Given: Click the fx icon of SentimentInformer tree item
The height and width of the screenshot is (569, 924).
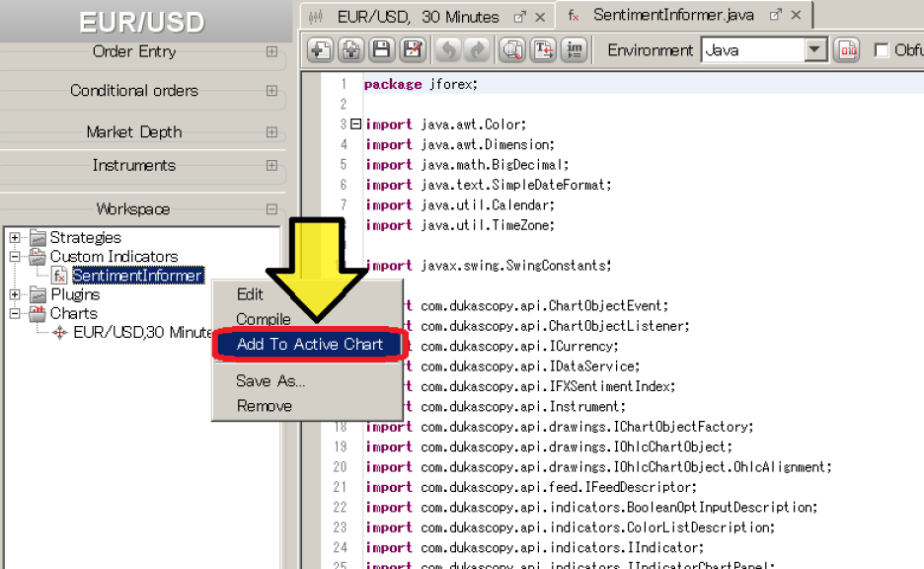Looking at the screenshot, I should 59,276.
